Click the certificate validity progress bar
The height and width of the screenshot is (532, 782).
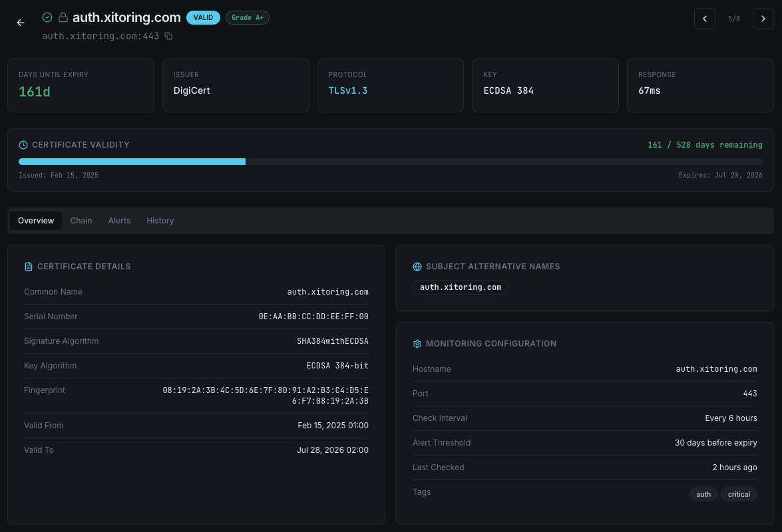tap(391, 162)
